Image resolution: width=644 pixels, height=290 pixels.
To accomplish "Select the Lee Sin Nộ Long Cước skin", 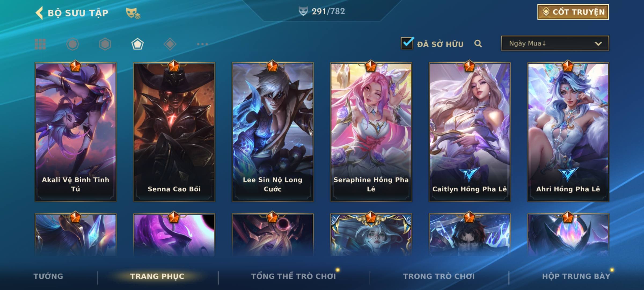I will pyautogui.click(x=273, y=132).
